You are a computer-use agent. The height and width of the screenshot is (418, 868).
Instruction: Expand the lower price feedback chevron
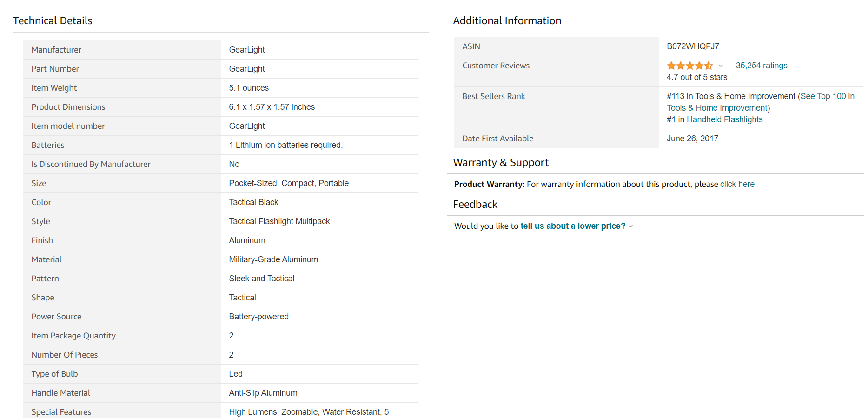tap(631, 226)
